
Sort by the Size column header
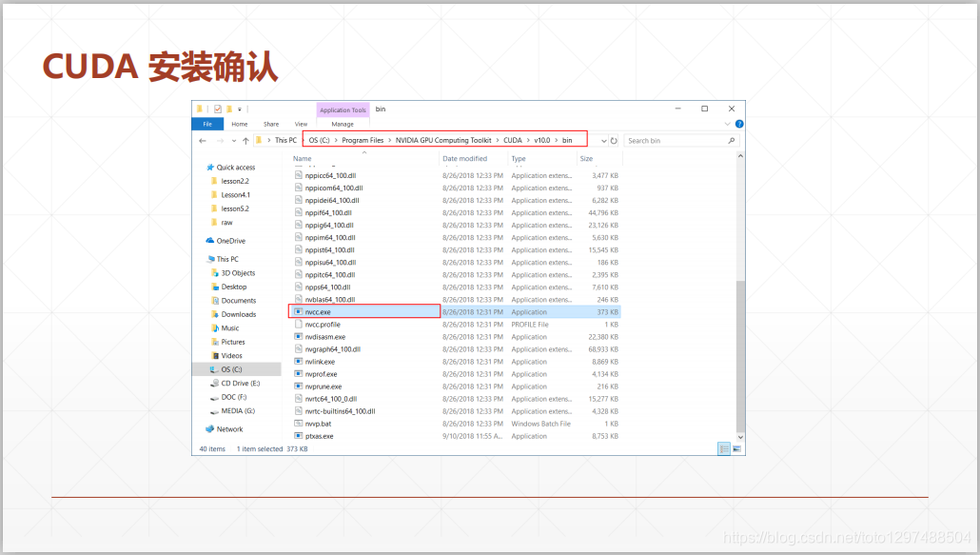click(586, 159)
